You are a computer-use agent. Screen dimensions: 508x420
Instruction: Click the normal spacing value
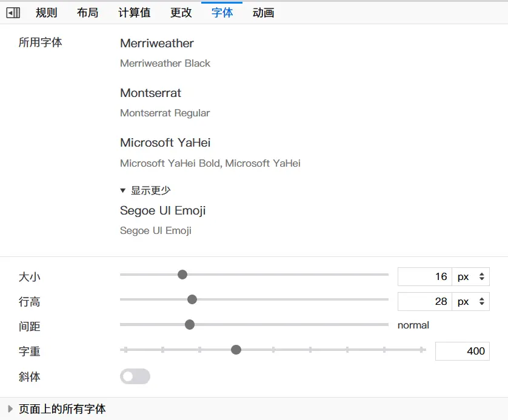[x=413, y=325]
